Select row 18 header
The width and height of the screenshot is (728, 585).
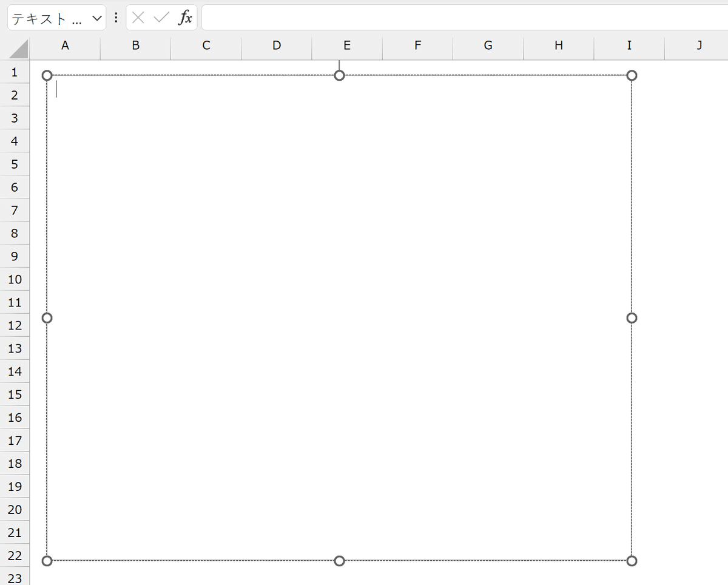[15, 464]
